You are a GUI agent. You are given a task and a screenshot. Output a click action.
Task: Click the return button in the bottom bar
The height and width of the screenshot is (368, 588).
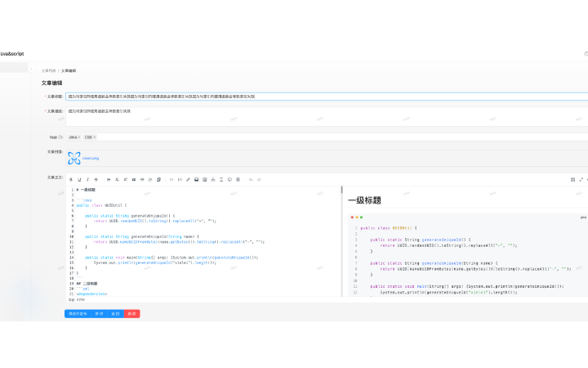click(115, 313)
